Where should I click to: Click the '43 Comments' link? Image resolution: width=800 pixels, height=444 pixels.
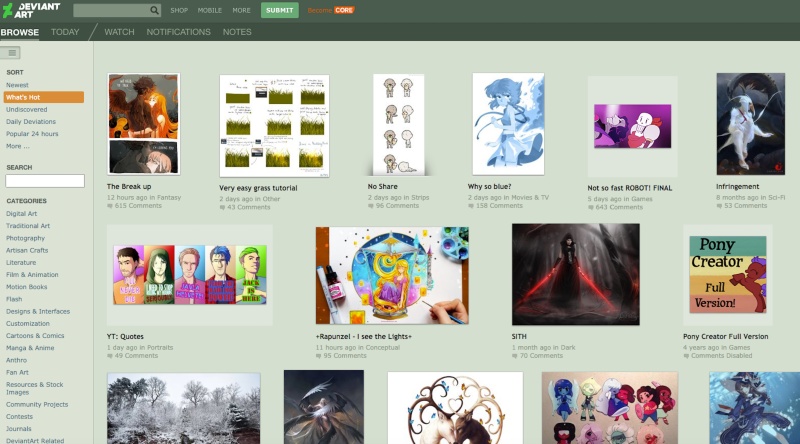[249, 207]
